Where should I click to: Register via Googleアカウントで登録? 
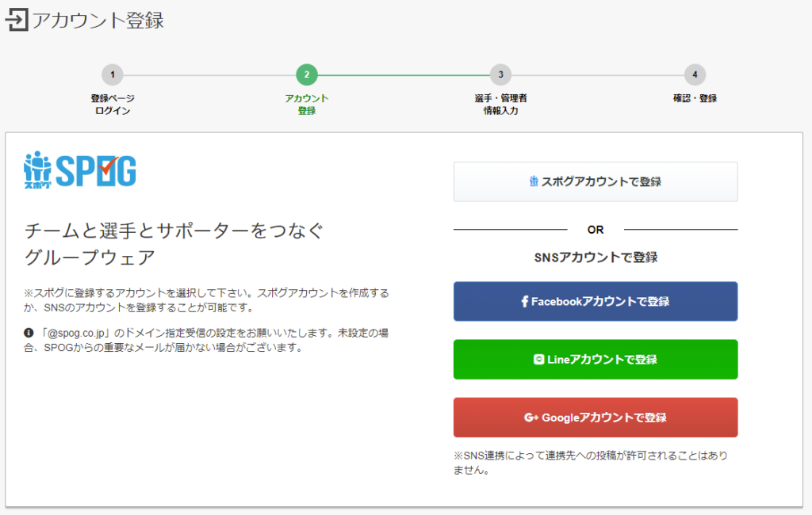pyautogui.click(x=596, y=418)
